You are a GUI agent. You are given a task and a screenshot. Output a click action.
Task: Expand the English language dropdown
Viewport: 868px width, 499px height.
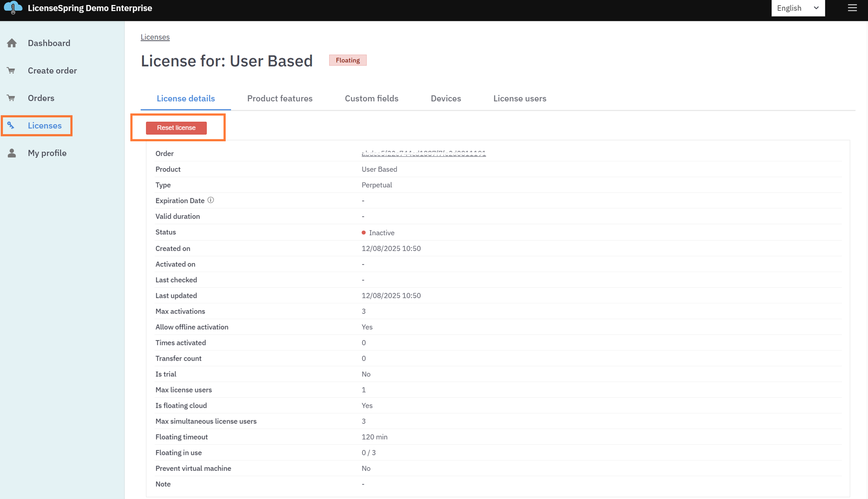point(798,8)
